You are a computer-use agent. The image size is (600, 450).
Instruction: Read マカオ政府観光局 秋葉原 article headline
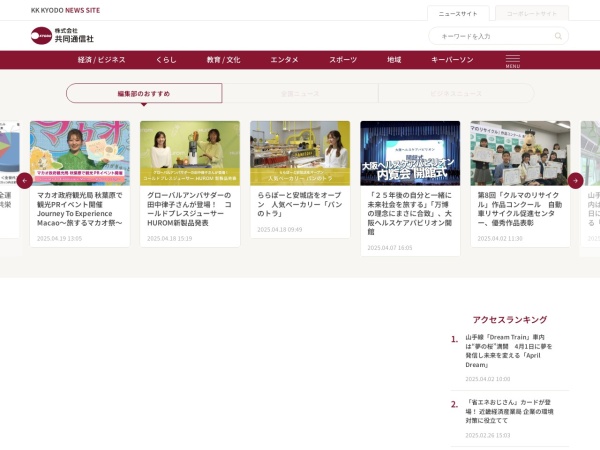coord(80,209)
